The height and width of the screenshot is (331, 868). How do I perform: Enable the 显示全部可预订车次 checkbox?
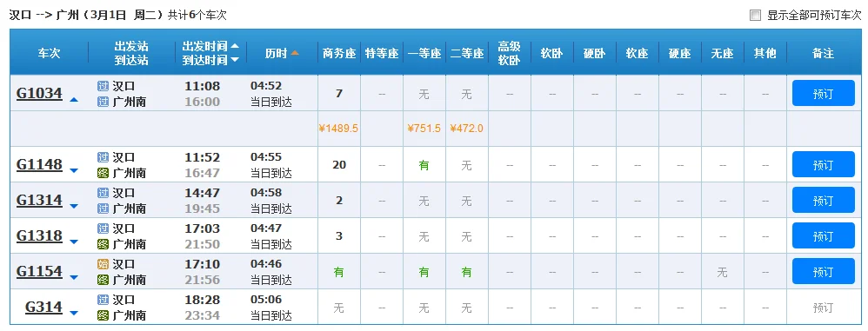pos(755,15)
